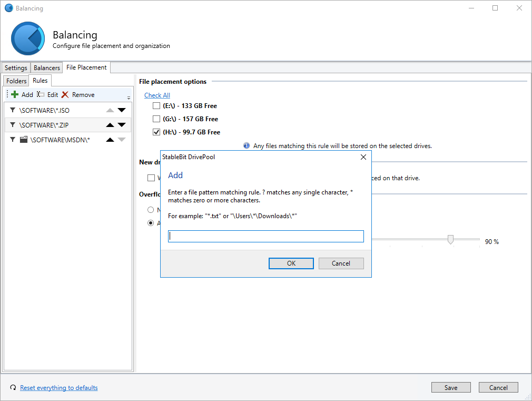Move \SOFTWARE\*.ISO rule down with arrow
Screen dimensions: 532x401
click(x=122, y=111)
